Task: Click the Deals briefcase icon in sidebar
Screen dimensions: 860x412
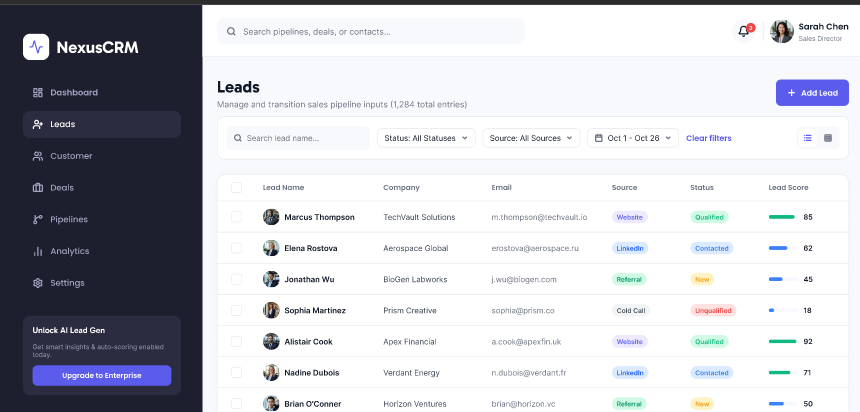Action: pos(37,188)
